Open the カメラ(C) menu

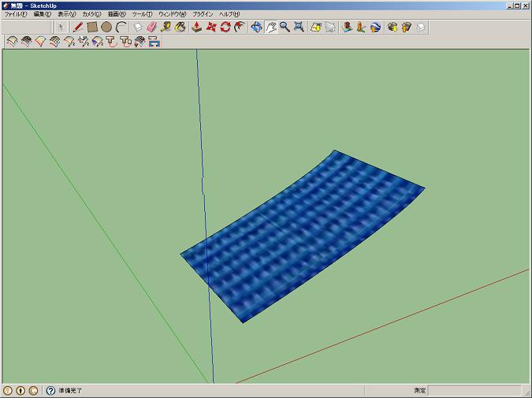(x=91, y=14)
